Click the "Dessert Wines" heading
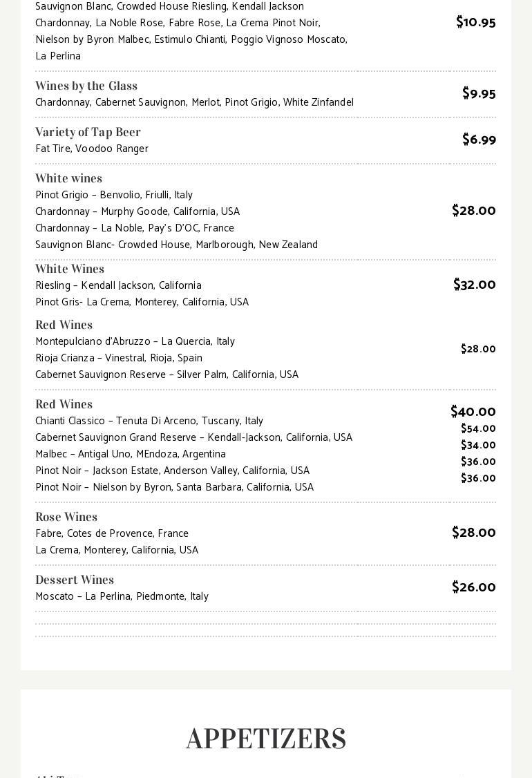This screenshot has height=778, width=532. point(75,580)
